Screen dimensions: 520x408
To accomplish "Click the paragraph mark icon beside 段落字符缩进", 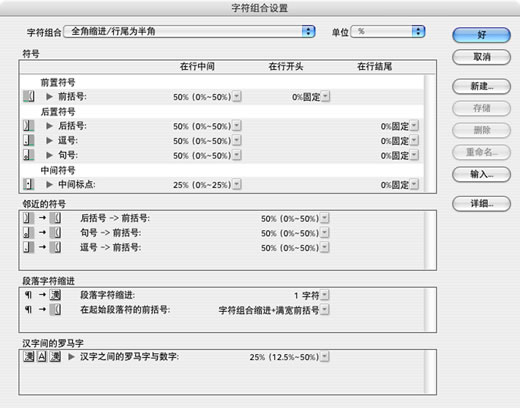I will (28, 295).
